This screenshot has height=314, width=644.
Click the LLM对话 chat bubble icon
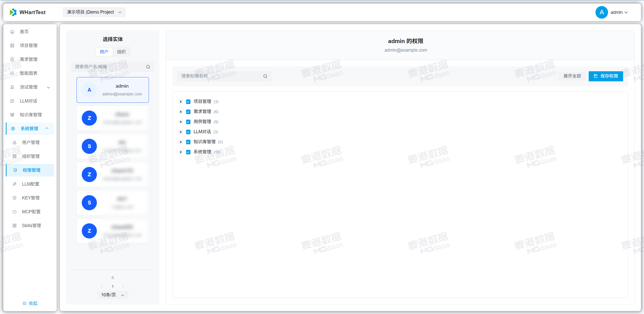(x=12, y=101)
